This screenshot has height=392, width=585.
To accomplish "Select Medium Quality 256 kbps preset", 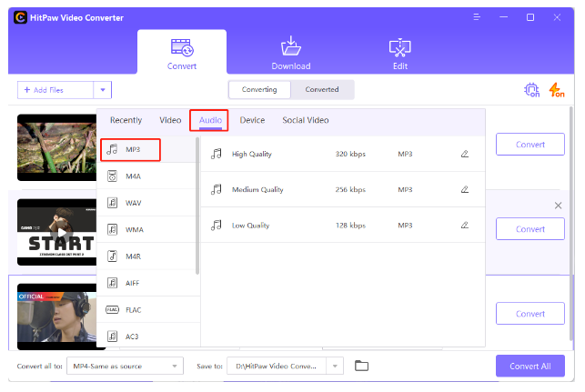I will point(342,189).
